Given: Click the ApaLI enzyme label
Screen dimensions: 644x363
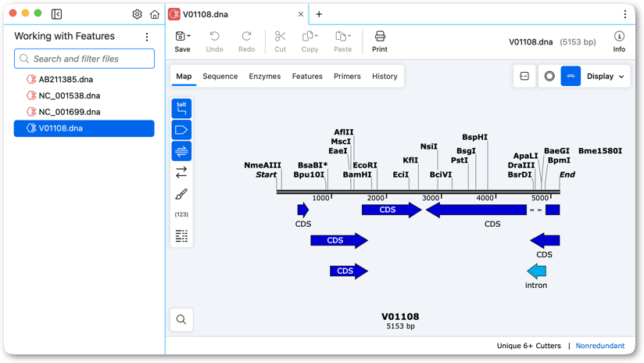Looking at the screenshot, I should pos(525,156).
